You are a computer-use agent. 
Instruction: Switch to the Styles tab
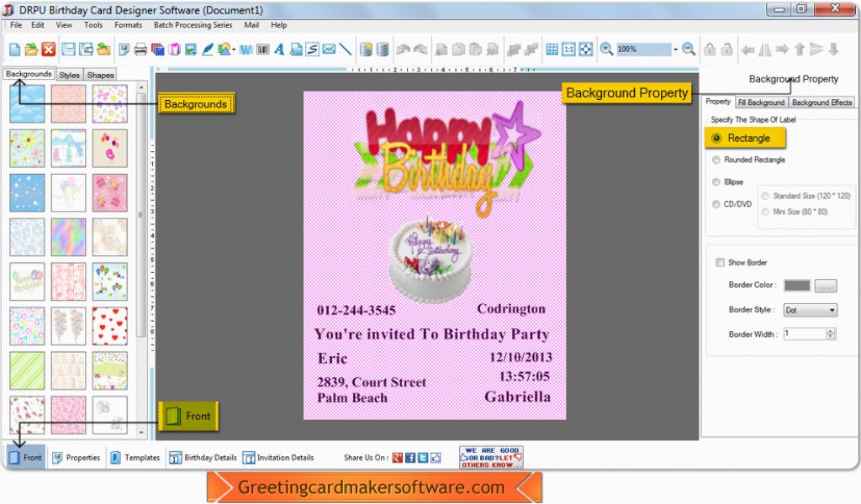pyautogui.click(x=69, y=75)
